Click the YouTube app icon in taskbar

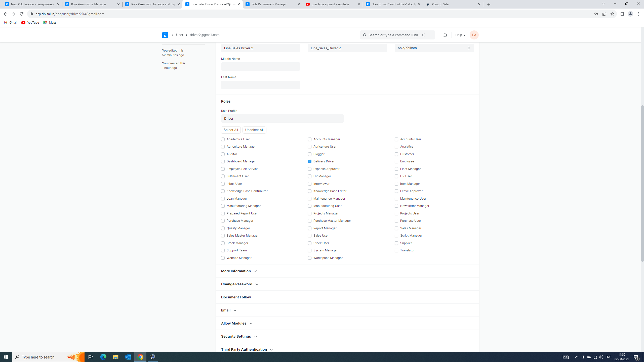pos(30,23)
